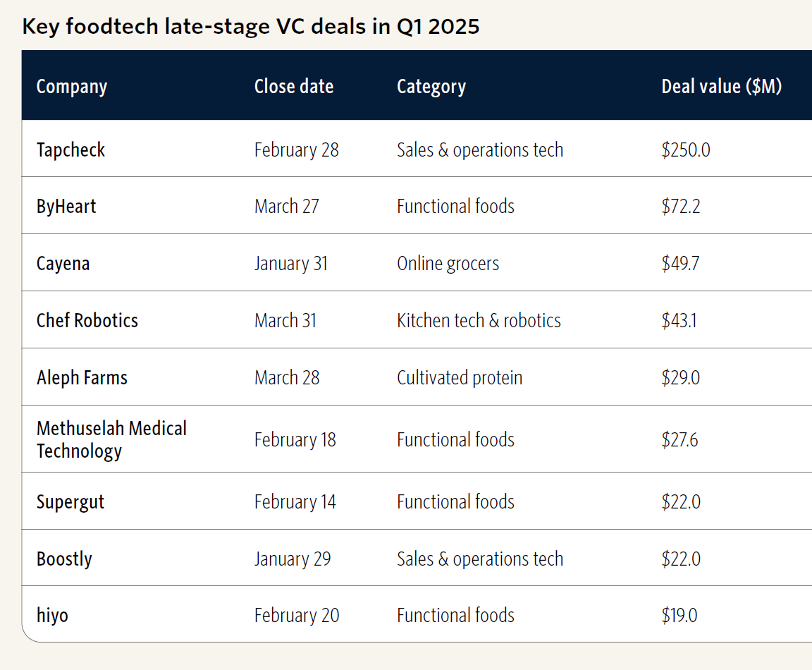Select the hiyo company name
This screenshot has height=670, width=812.
(53, 615)
